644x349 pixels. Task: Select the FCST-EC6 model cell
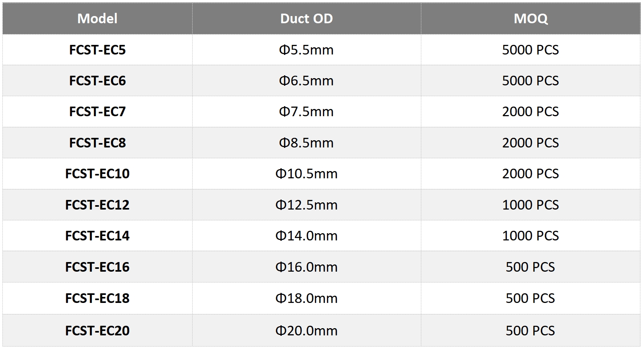(97, 81)
